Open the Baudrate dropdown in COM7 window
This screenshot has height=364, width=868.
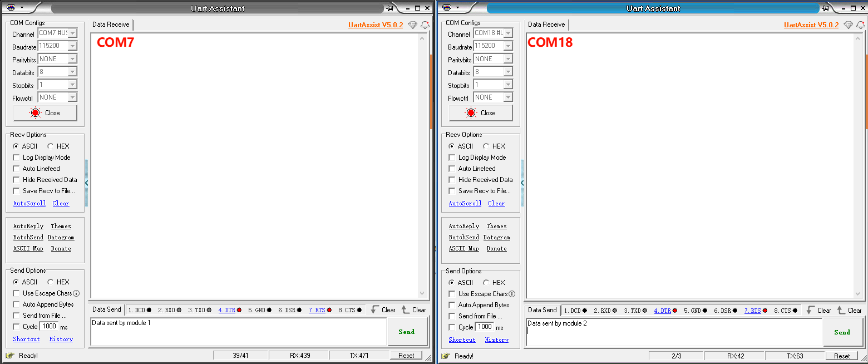pyautogui.click(x=72, y=46)
